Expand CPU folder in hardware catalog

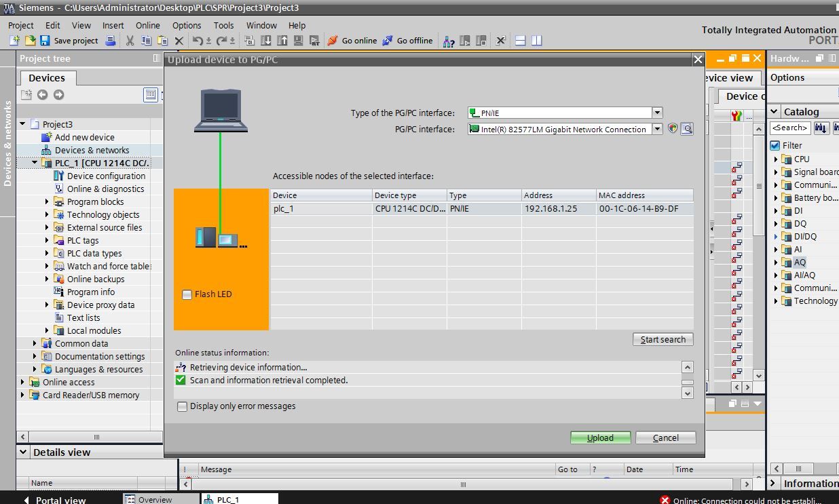tap(776, 159)
